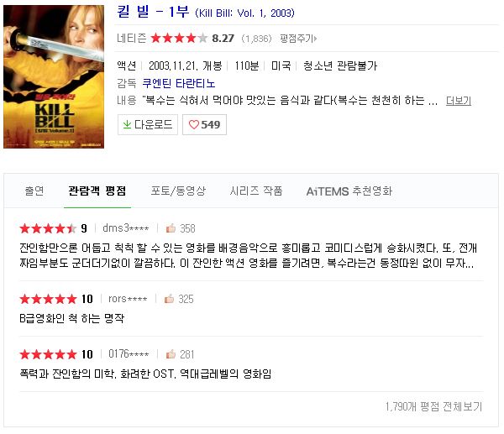Screen dimensions: 504x434
Task: Open the Kill Bill poster thumbnail
Action: (54, 76)
